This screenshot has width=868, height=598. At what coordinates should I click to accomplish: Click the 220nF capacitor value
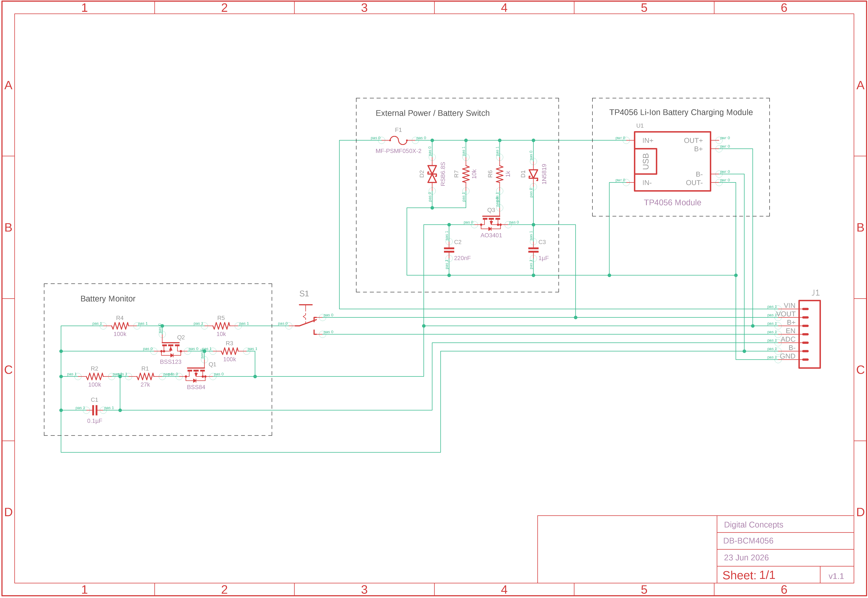tap(462, 258)
